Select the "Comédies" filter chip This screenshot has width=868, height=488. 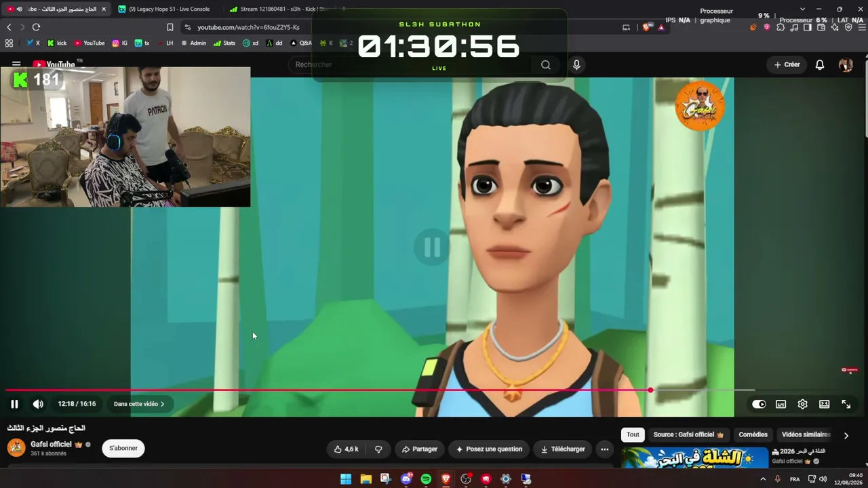pyautogui.click(x=753, y=434)
